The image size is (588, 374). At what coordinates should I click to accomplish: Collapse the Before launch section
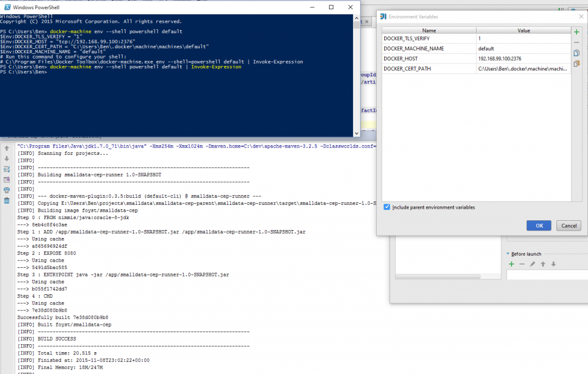point(508,254)
